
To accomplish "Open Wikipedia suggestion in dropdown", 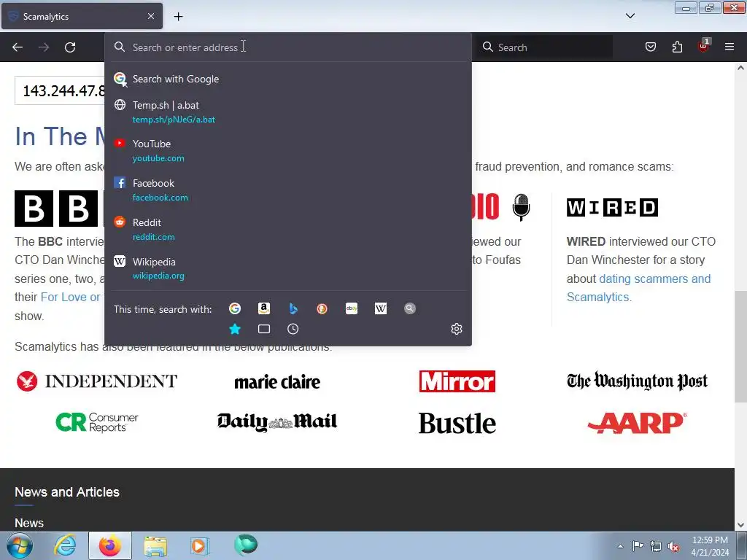I will pyautogui.click(x=288, y=268).
